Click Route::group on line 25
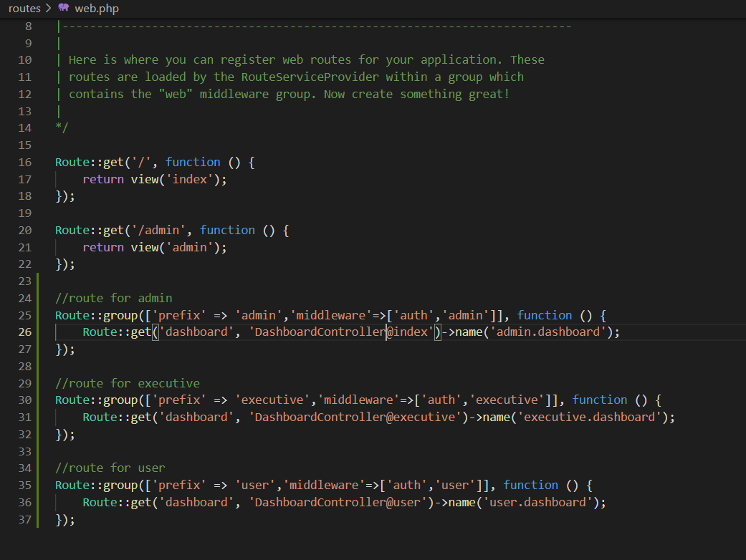Image resolution: width=746 pixels, height=560 pixels. pos(97,315)
